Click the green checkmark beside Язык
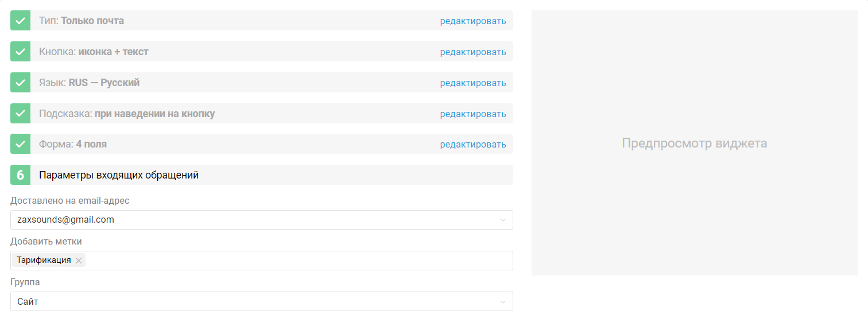868x322 pixels. pos(20,83)
